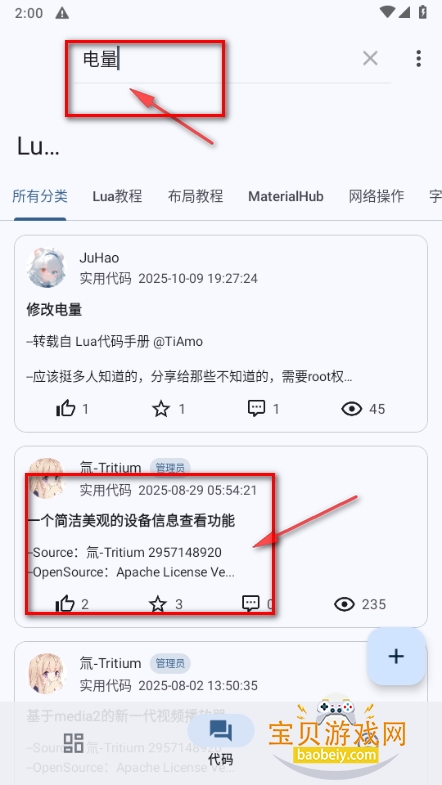Viewport: 442px width, 785px height.
Task: Select the 所有分类 tab
Action: (40, 196)
